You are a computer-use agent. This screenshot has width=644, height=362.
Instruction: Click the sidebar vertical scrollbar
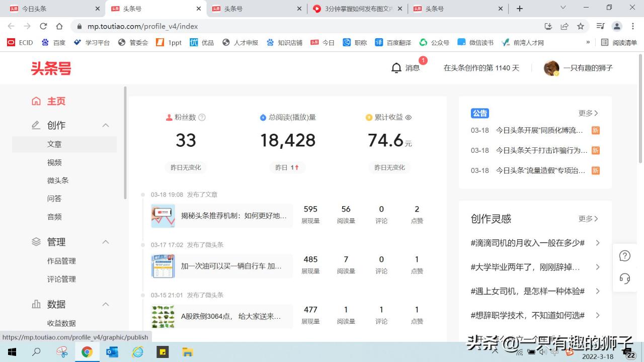125,143
